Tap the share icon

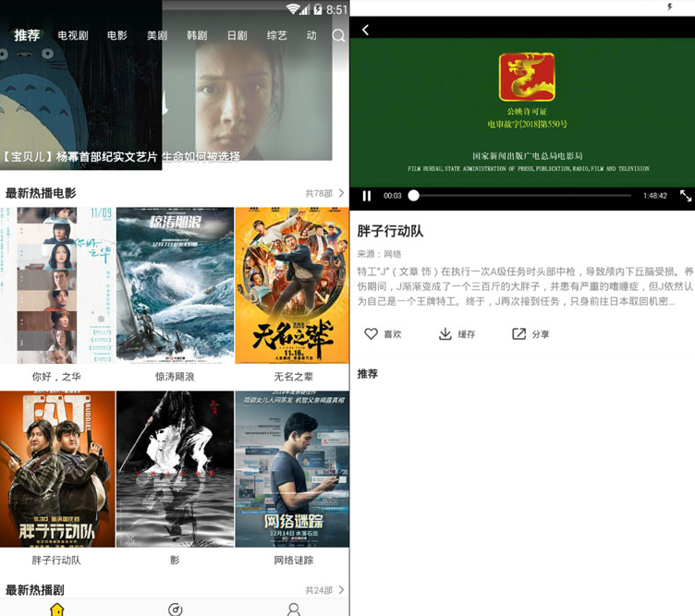(518, 334)
